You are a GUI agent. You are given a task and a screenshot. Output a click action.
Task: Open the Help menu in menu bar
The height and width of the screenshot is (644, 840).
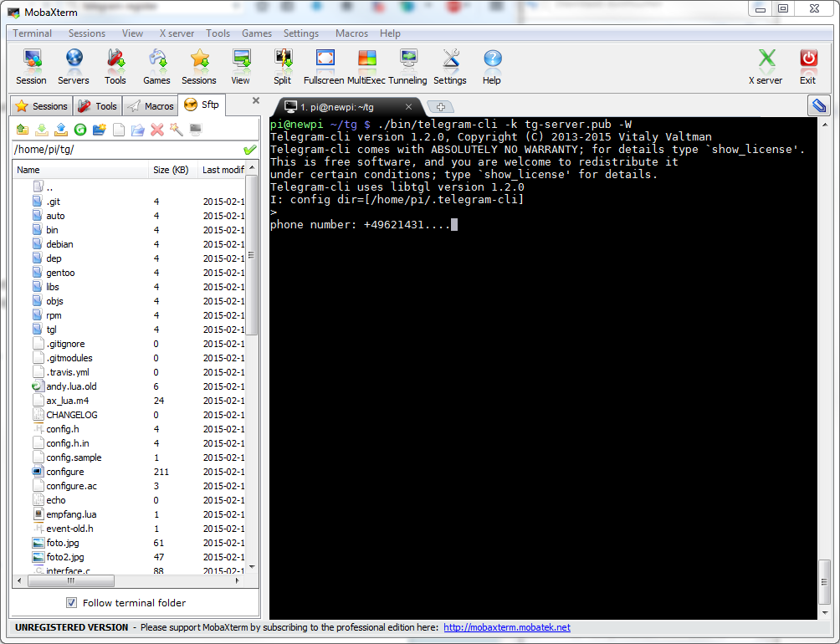point(390,33)
